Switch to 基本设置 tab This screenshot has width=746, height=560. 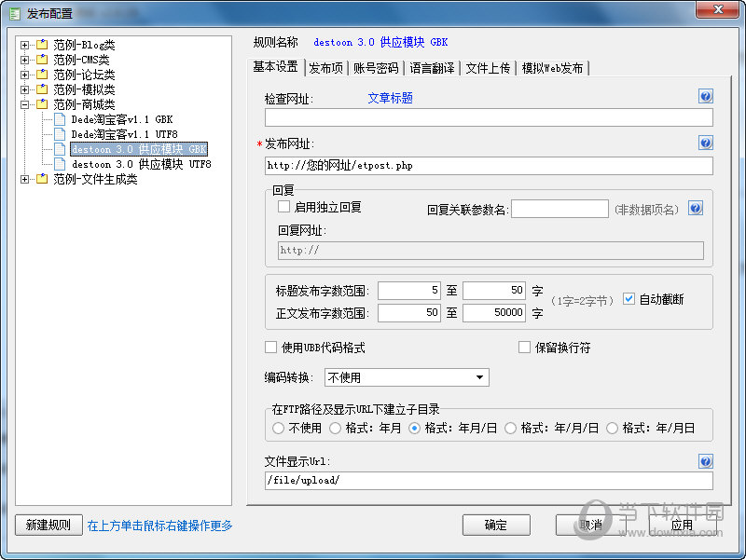click(275, 66)
